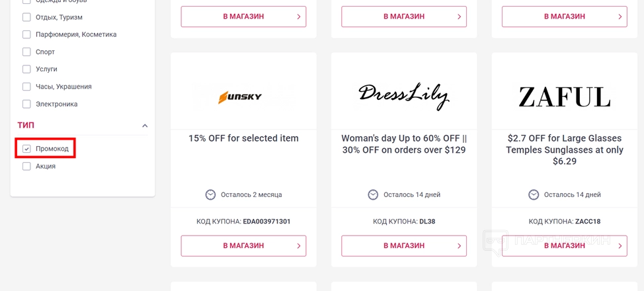Click the Sunsky brand logo
The height and width of the screenshot is (291, 644).
pos(240,97)
